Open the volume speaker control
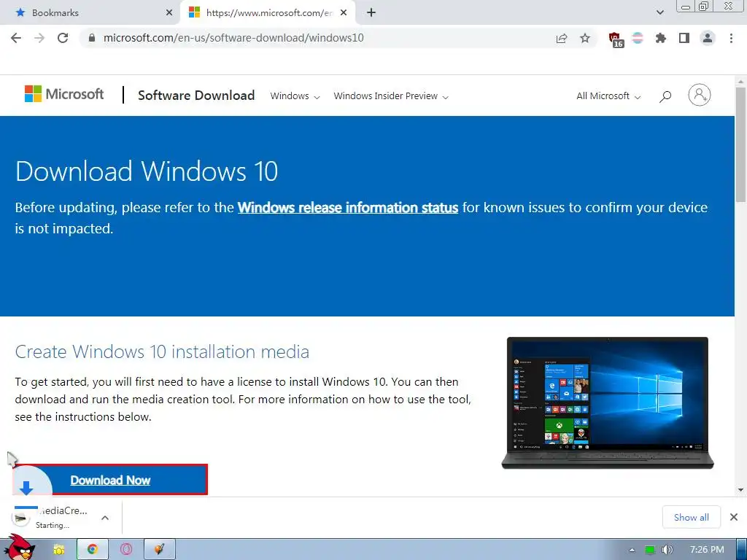The width and height of the screenshot is (747, 560). [667, 550]
